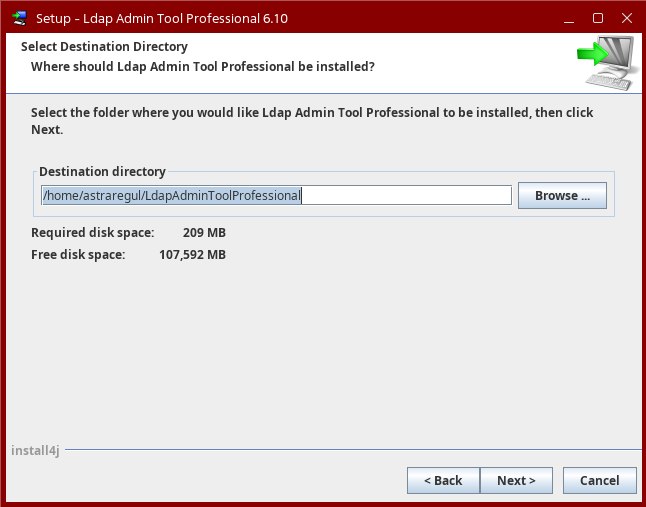The height and width of the screenshot is (507, 646).
Task: Click the 'Select Destination Directory' heading
Action: [x=104, y=47]
